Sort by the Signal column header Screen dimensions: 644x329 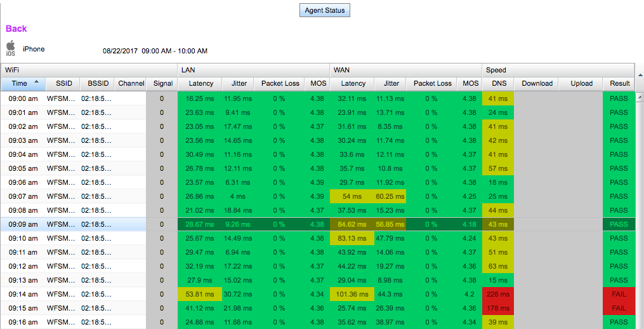click(162, 83)
